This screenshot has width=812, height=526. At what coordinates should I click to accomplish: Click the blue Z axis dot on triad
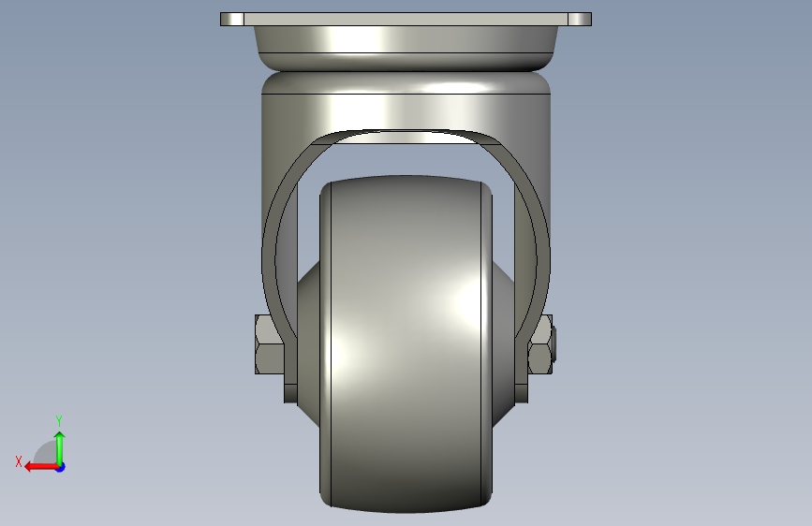61,467
